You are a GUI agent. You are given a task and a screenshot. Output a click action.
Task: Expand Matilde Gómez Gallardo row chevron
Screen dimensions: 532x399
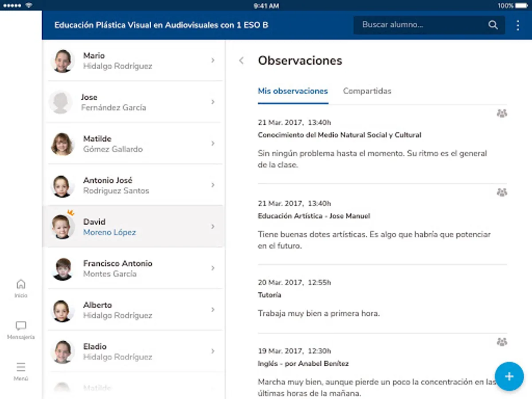pyautogui.click(x=213, y=143)
